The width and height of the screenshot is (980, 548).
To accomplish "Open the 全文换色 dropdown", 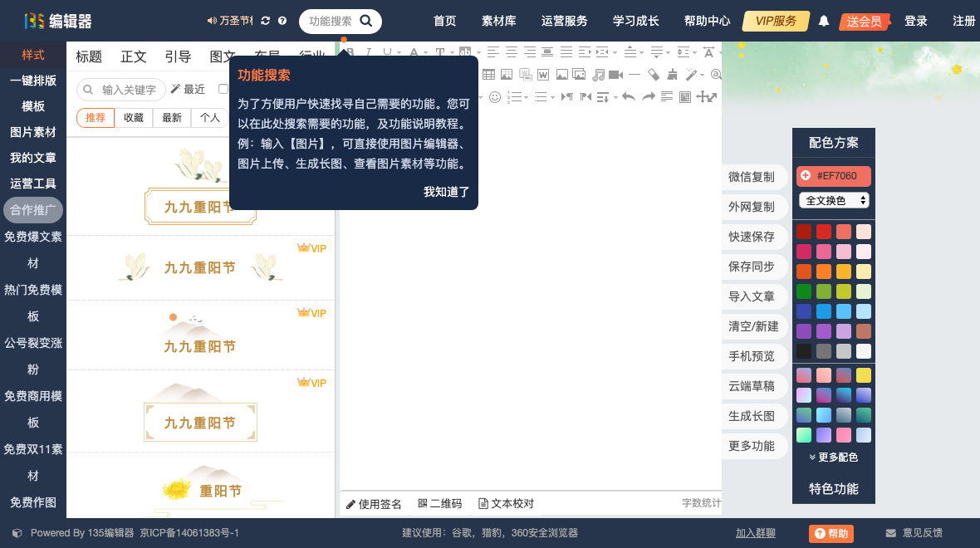I will coord(834,201).
